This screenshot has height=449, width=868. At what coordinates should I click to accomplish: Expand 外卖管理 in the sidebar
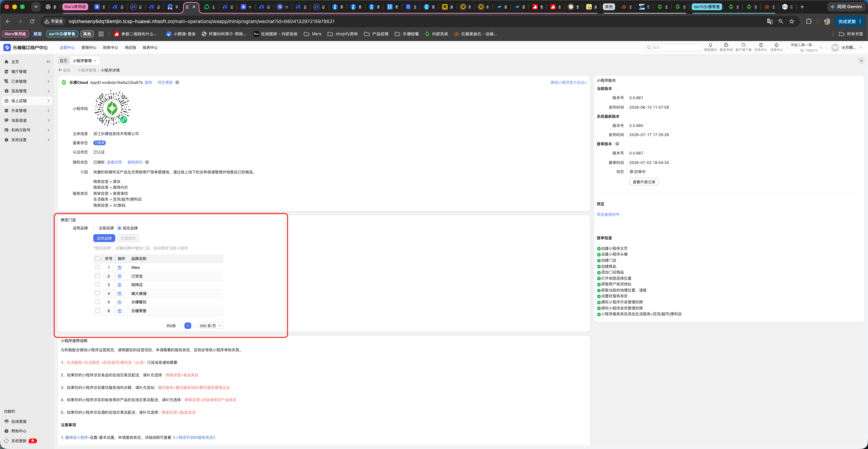point(27,111)
